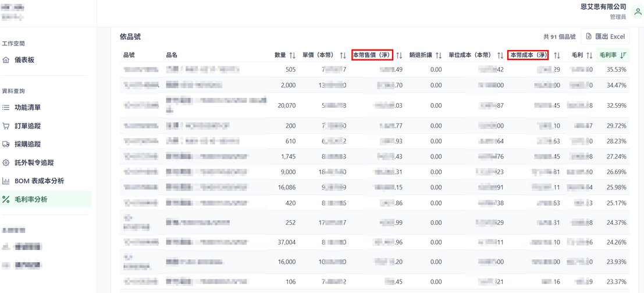Image resolution: width=644 pixels, height=293 pixels.
Task: Click the 35.53% gross margin cell
Action: coord(617,69)
